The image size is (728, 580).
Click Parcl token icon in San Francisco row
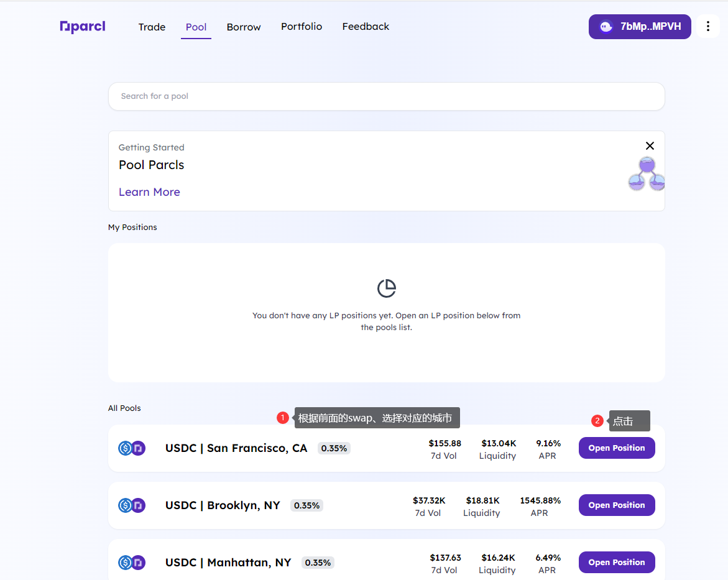click(x=139, y=448)
